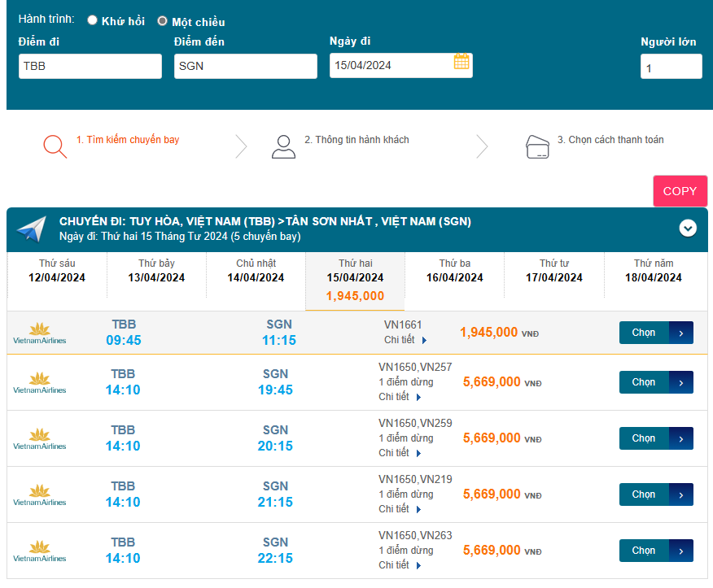This screenshot has width=713, height=588.
Task: Expand Chi tiết for flight VN1661
Action: pos(405,340)
